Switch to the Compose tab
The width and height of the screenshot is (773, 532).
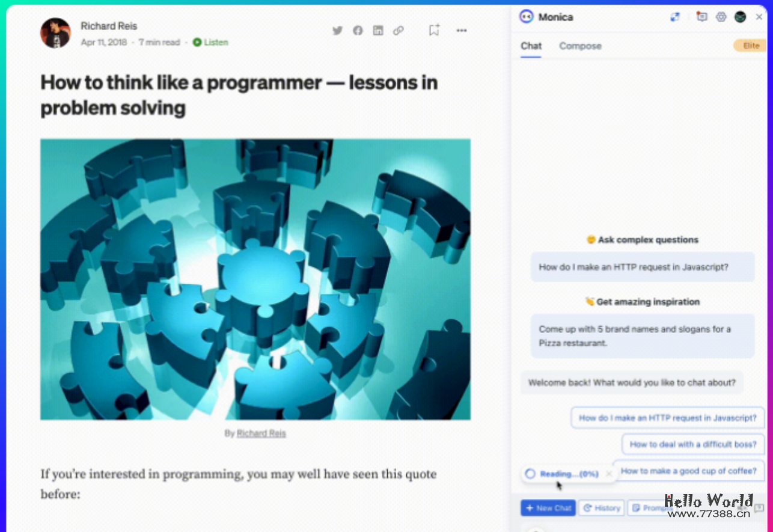pyautogui.click(x=580, y=46)
